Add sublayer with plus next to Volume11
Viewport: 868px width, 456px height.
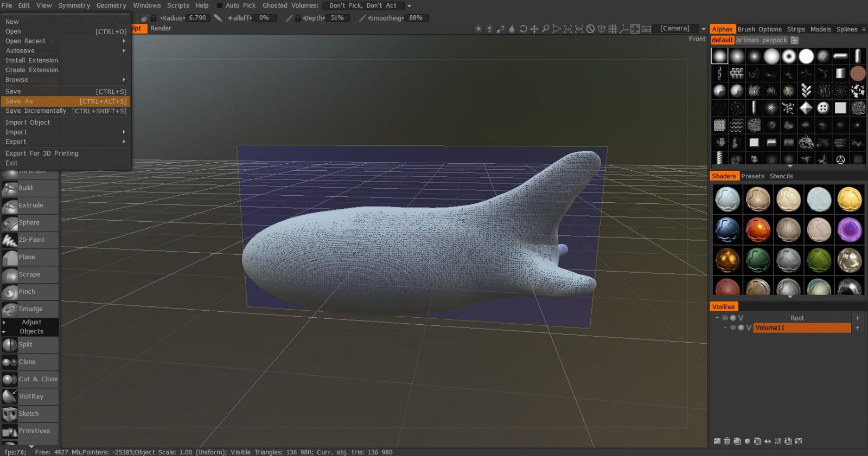(x=857, y=328)
